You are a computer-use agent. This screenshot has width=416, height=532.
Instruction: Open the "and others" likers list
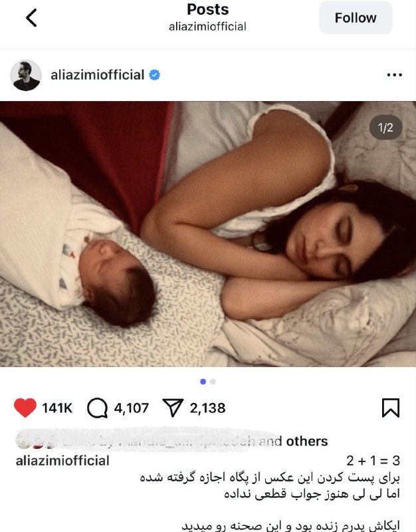294,441
